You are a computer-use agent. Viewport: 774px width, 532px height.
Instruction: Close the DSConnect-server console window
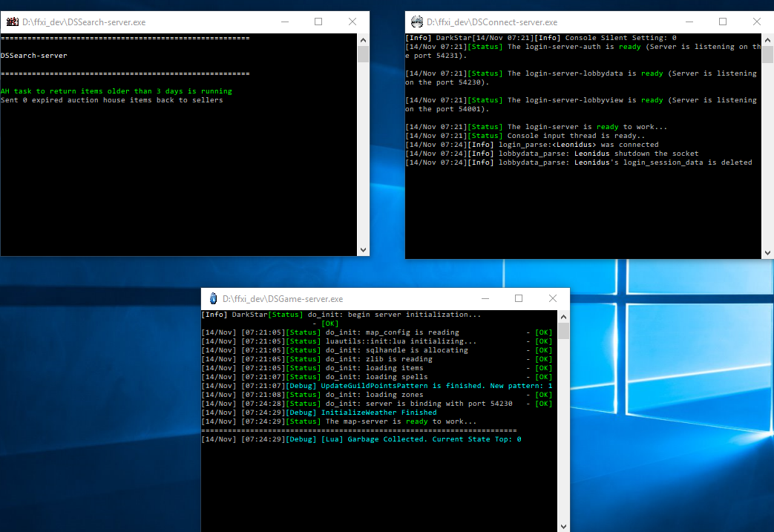[756, 22]
